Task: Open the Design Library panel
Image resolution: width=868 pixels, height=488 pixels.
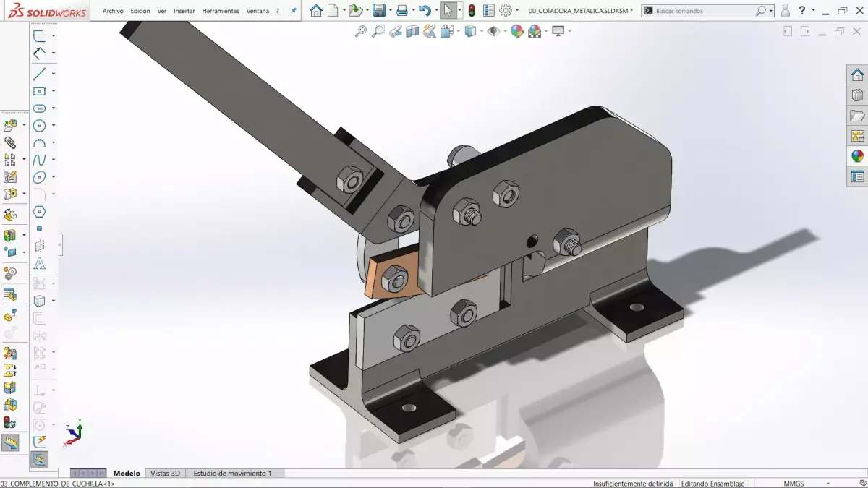Action: [857, 95]
